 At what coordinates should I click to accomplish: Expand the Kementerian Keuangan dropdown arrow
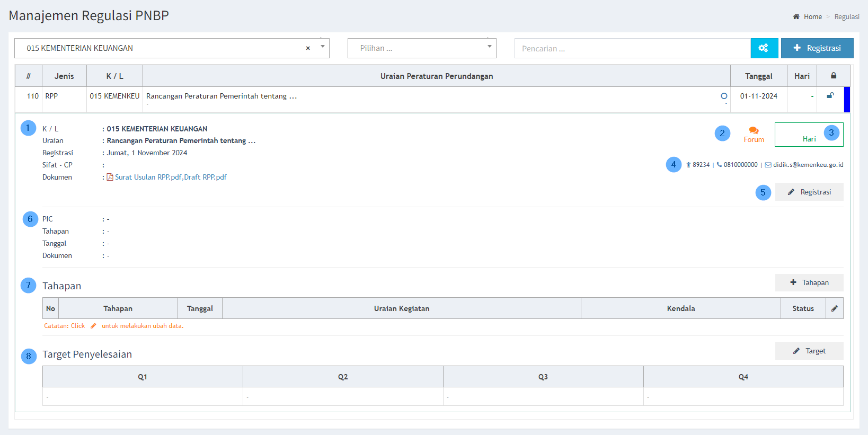[x=322, y=47]
